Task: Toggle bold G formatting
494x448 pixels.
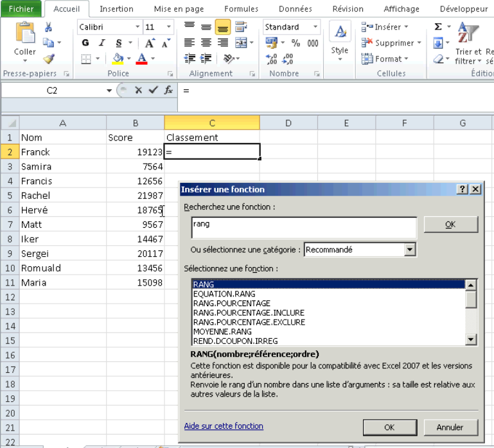Action: (x=85, y=43)
